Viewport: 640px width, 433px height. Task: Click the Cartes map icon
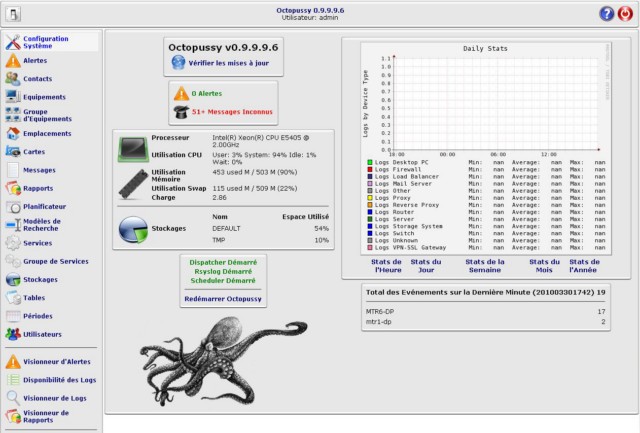[12, 152]
